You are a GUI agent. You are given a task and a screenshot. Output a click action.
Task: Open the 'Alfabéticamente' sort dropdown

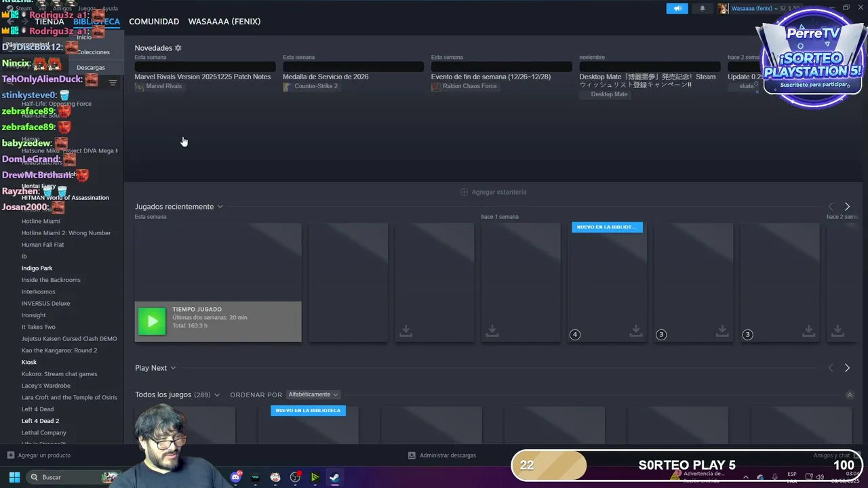pyautogui.click(x=313, y=394)
